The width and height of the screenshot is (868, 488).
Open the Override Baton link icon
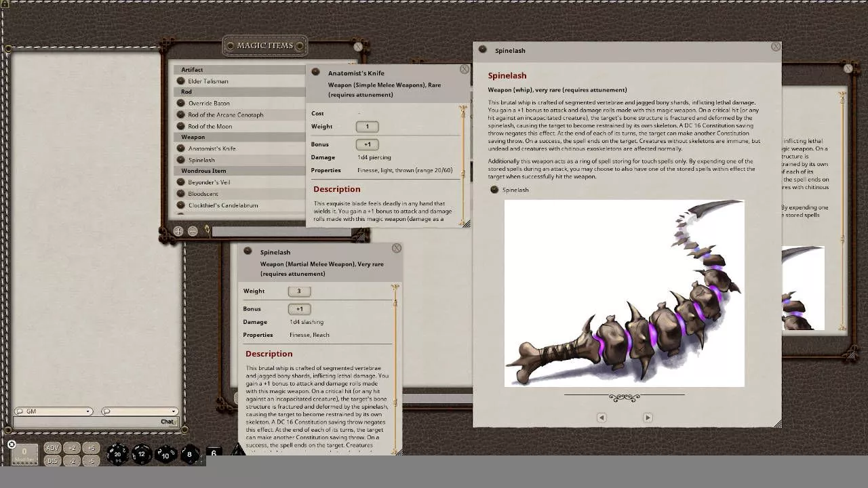[180, 103]
